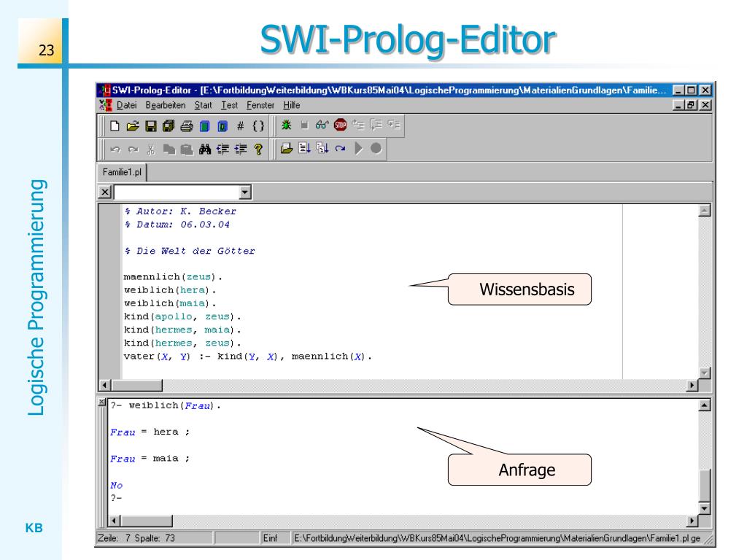Image resolution: width=747 pixels, height=560 pixels.
Task: Click query pane horizontal scrollbar right arrow
Action: click(x=692, y=521)
